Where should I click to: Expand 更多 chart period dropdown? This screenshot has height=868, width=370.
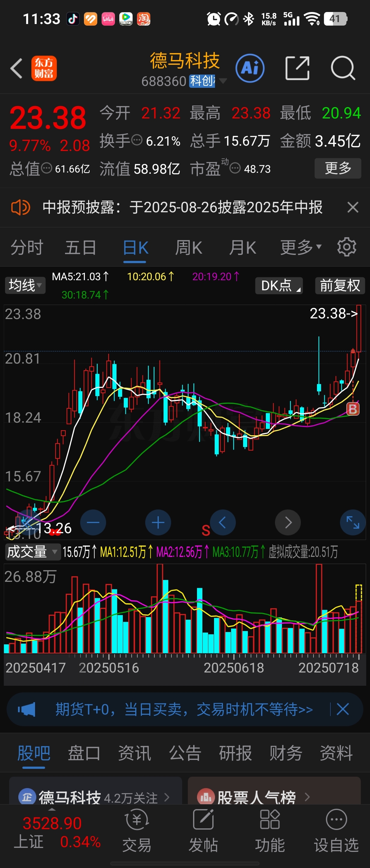coord(301,248)
